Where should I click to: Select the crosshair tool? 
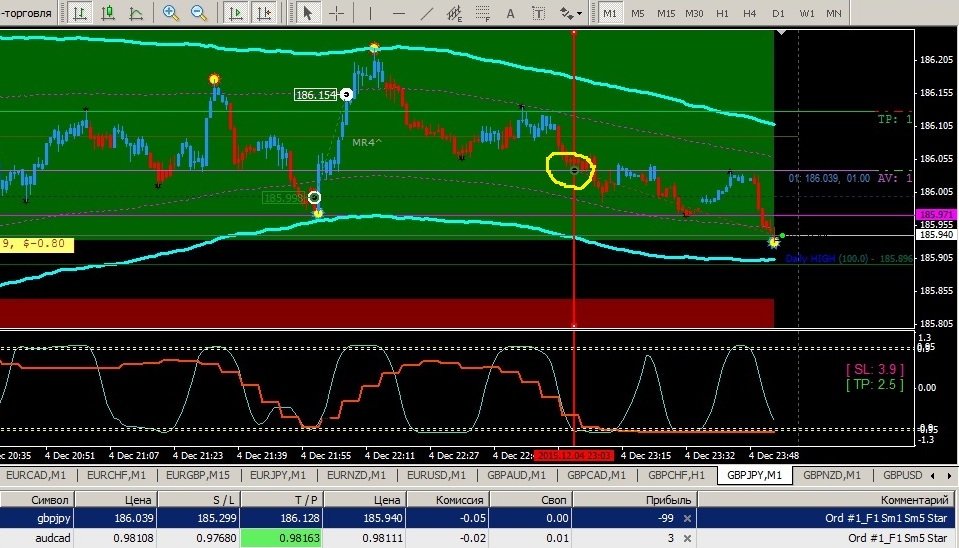click(336, 13)
